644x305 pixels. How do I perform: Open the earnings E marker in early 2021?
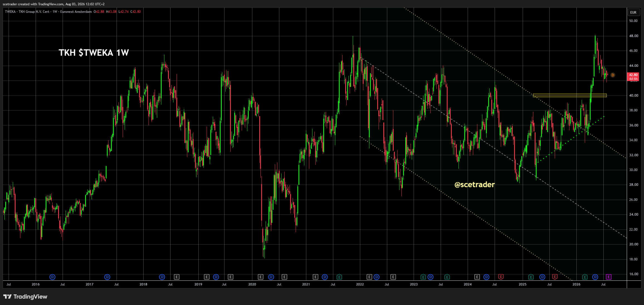pyautogui.click(x=315, y=277)
